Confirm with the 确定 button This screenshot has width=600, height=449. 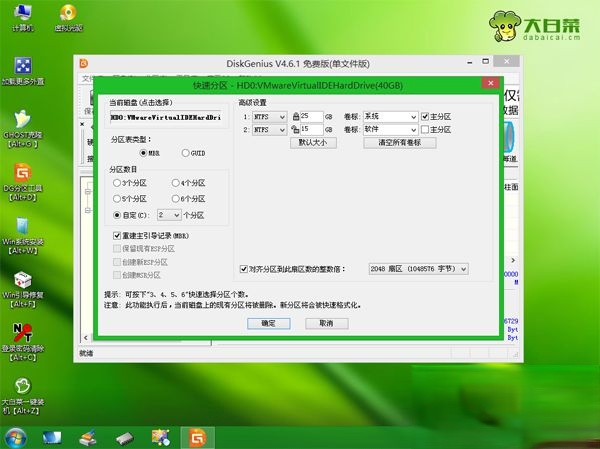tap(269, 323)
